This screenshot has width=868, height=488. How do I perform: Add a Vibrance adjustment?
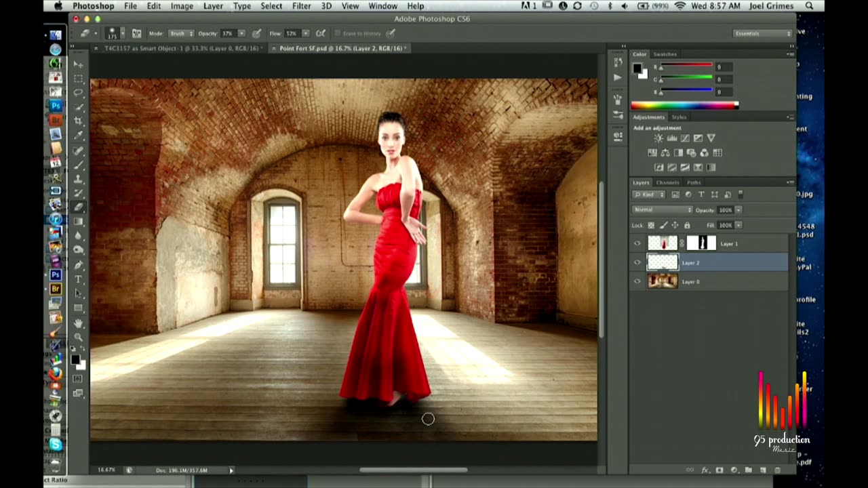711,138
